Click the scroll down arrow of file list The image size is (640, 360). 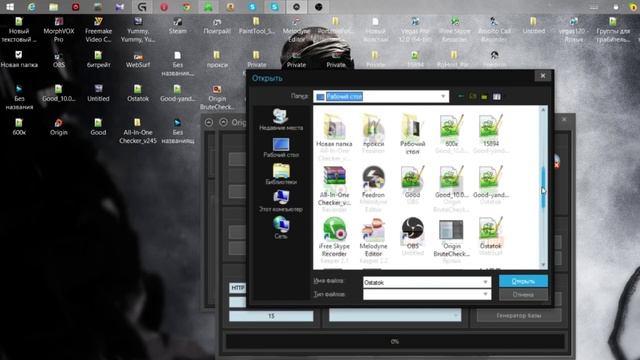tap(543, 264)
